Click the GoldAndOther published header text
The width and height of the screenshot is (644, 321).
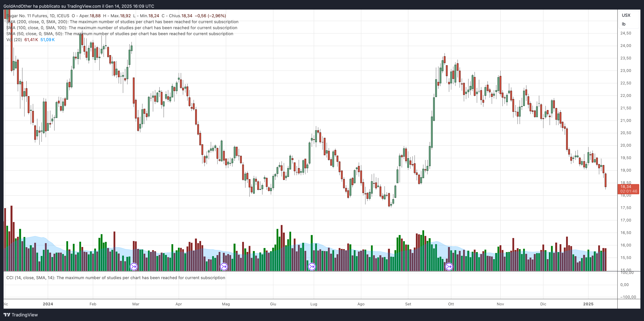click(79, 6)
